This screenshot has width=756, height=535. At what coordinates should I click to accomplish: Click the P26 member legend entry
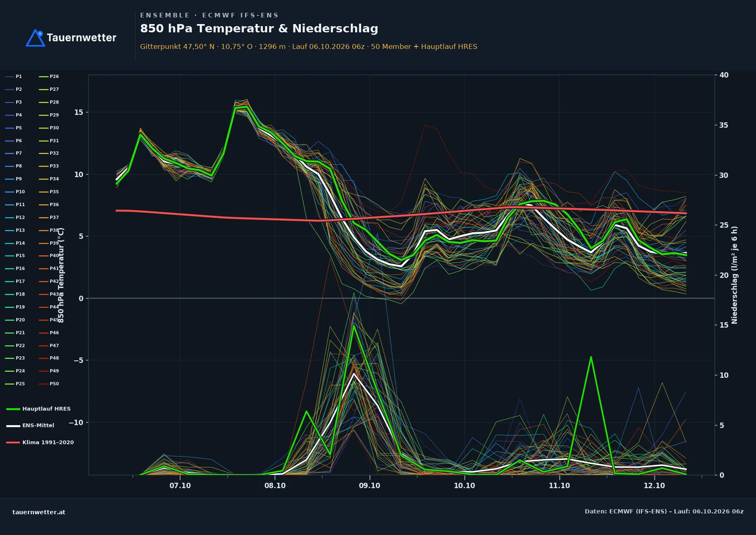[x=49, y=76]
